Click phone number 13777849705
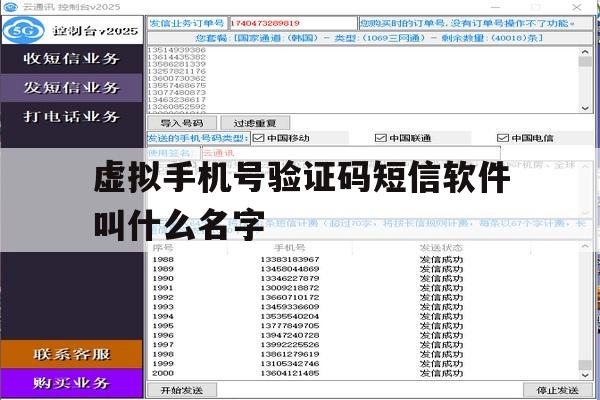The height and width of the screenshot is (400, 600). [x=290, y=326]
